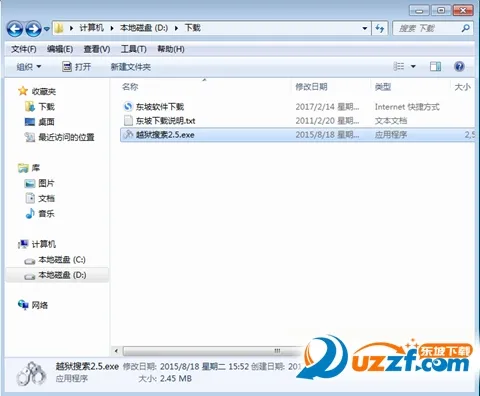Open recent pages dropdown beside navigation arrows
The width and height of the screenshot is (480, 396).
tap(47, 29)
